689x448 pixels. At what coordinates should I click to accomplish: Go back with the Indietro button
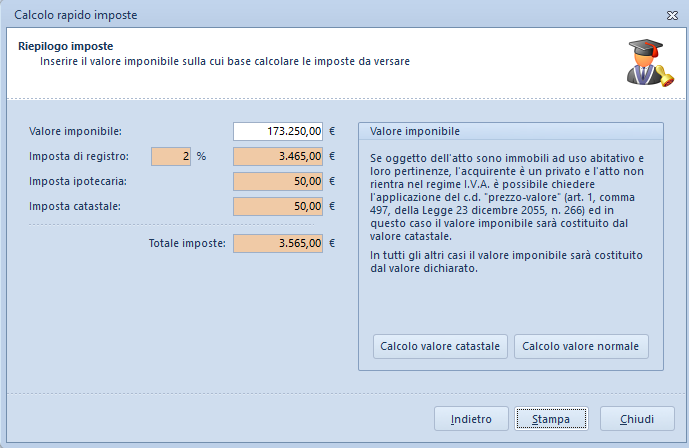click(x=471, y=418)
